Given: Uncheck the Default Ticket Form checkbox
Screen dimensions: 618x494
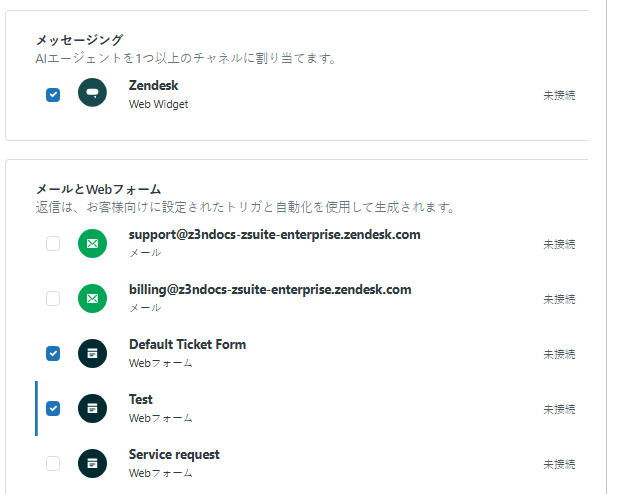Looking at the screenshot, I should (x=53, y=353).
